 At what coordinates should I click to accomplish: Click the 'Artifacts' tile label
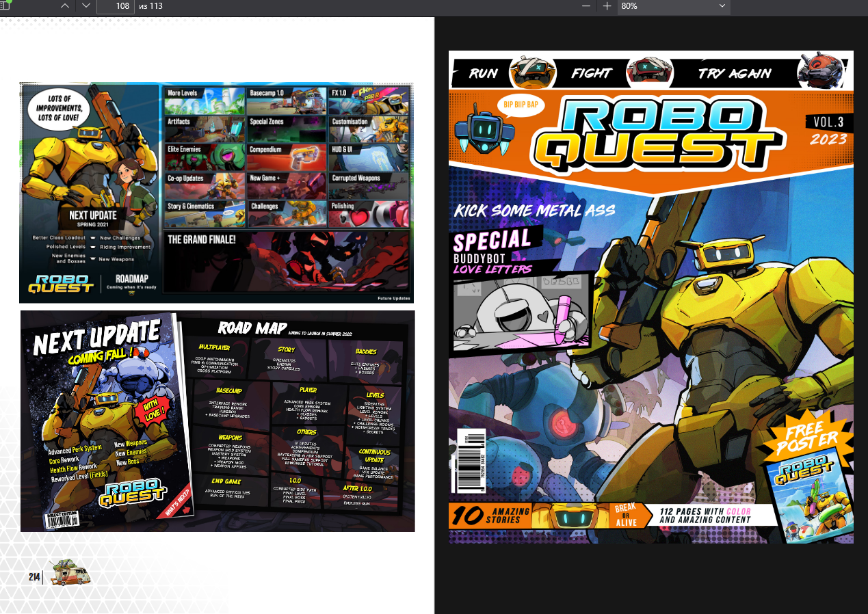coord(179,121)
